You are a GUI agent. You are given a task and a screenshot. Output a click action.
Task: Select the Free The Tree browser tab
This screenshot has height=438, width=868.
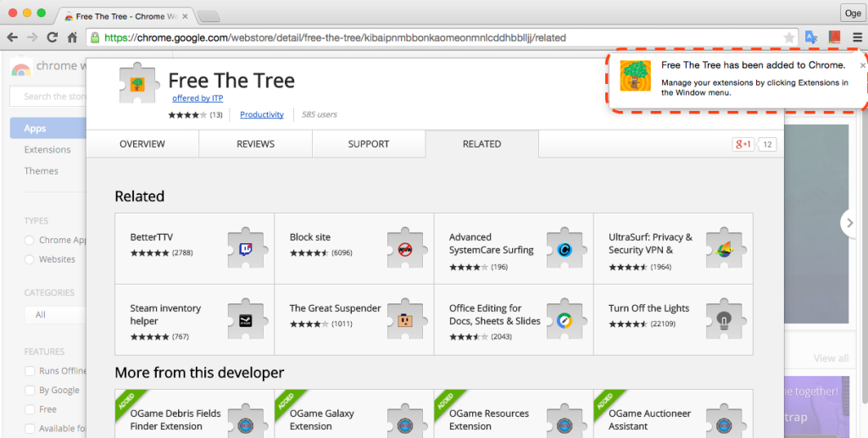pos(125,17)
